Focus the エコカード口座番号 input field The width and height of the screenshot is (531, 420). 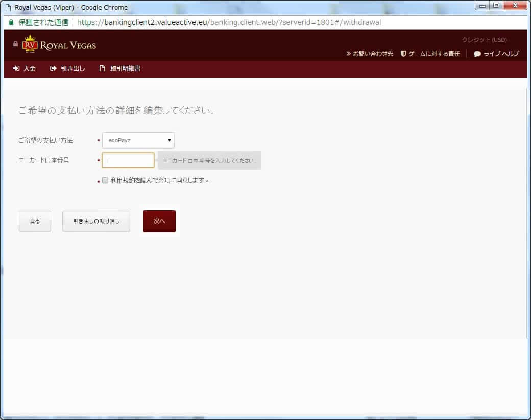128,160
